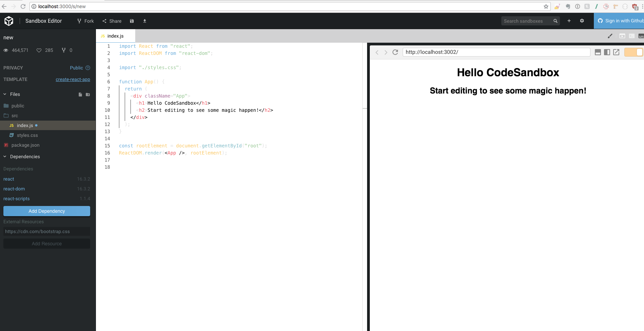Click the Public privacy help icon
Image resolution: width=644 pixels, height=331 pixels.
click(88, 68)
